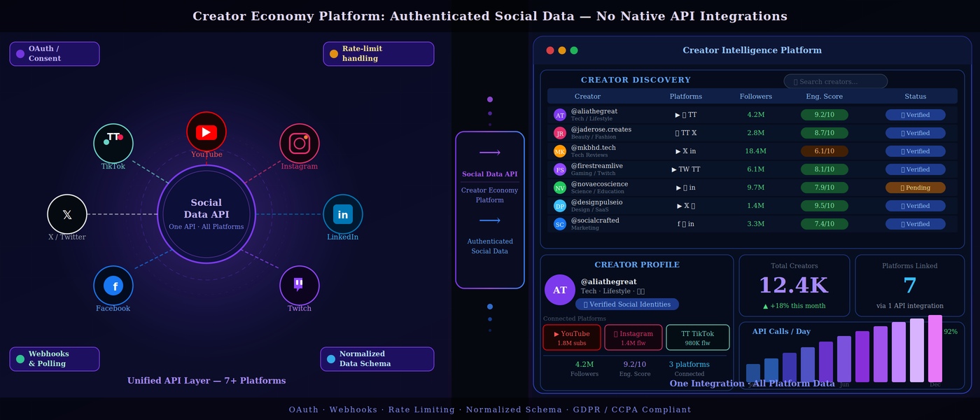Click Verified status badge for @aliathegreat
The height and width of the screenshot is (420, 980).
(x=916, y=115)
